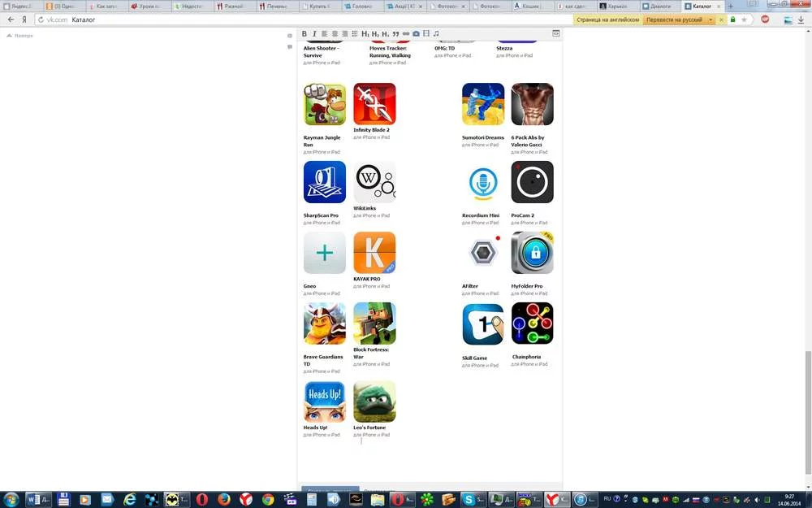Go back with the browser back arrow

coord(11,20)
